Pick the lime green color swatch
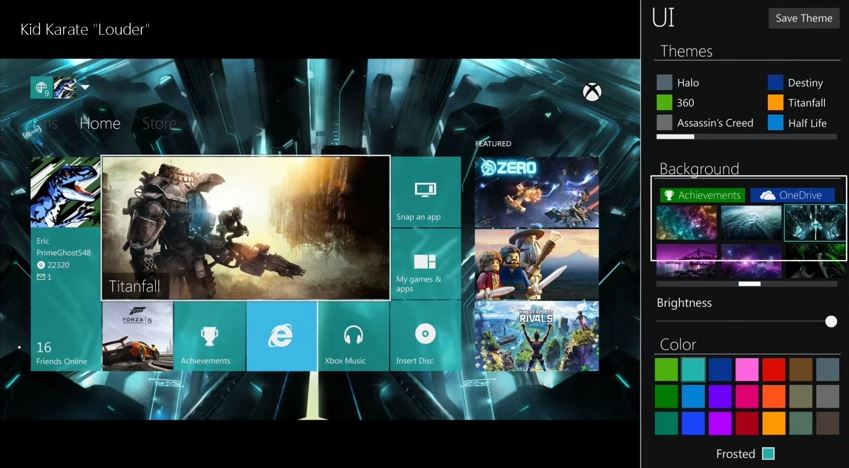849x468 pixels. (666, 369)
